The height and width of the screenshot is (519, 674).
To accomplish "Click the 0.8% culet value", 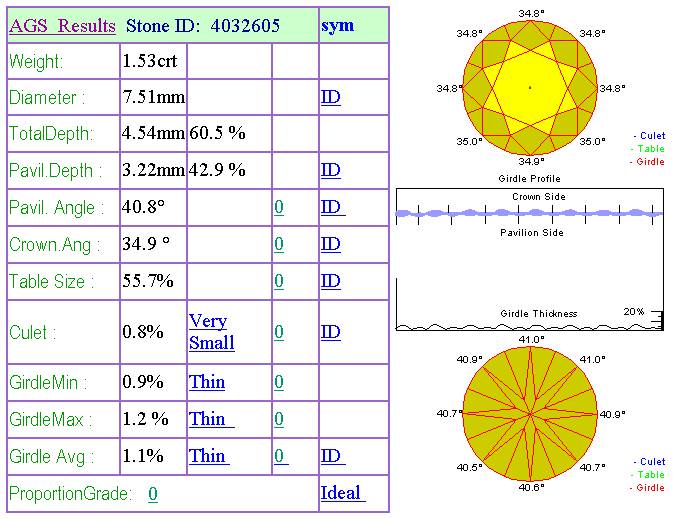I will point(143,332).
